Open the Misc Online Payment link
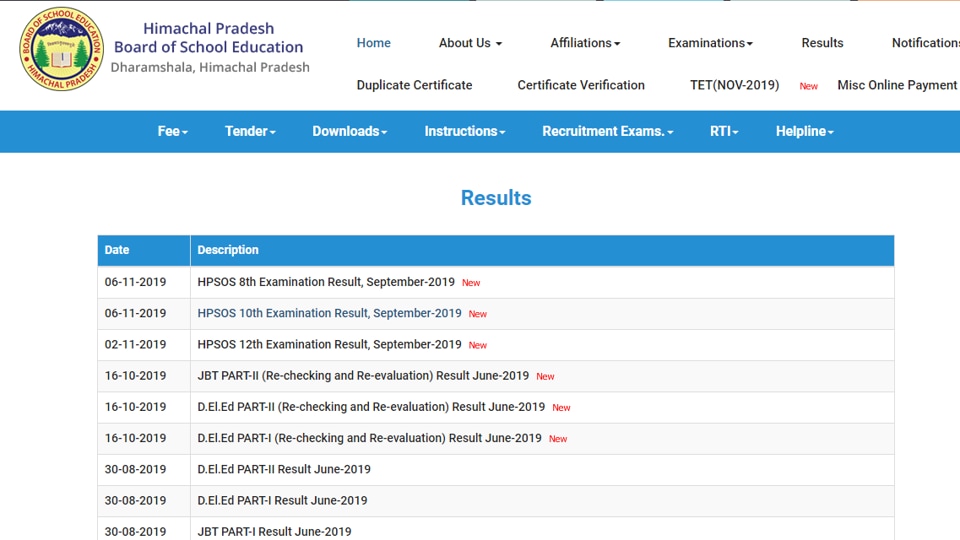Image resolution: width=960 pixels, height=540 pixels. 897,85
